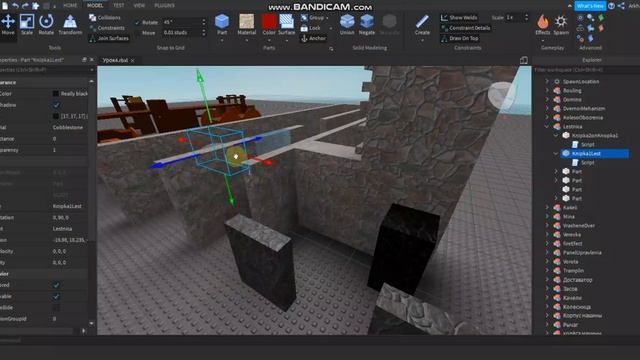Toggle the CanCollide checkbox in Properties
Viewport: 640px width, 360px height.
pyautogui.click(x=56, y=307)
